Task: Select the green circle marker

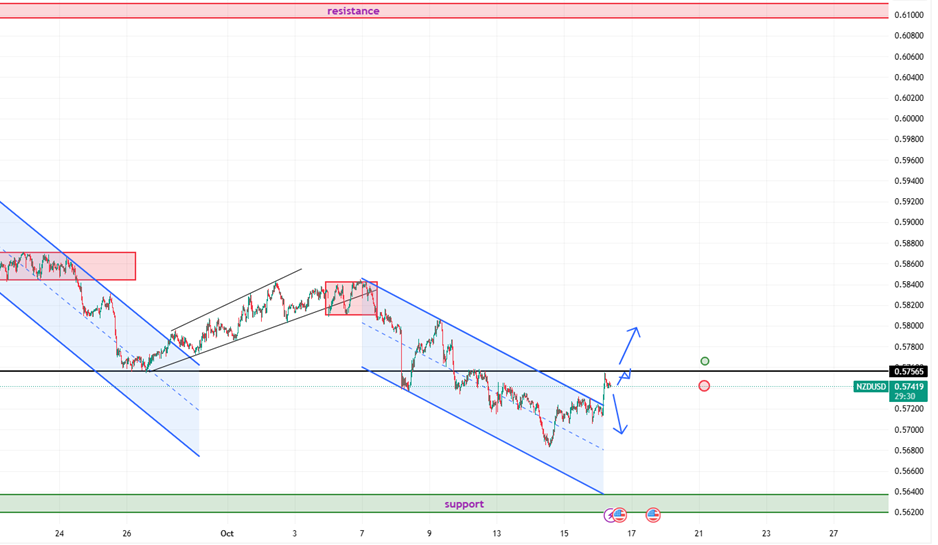Action: pyautogui.click(x=705, y=360)
